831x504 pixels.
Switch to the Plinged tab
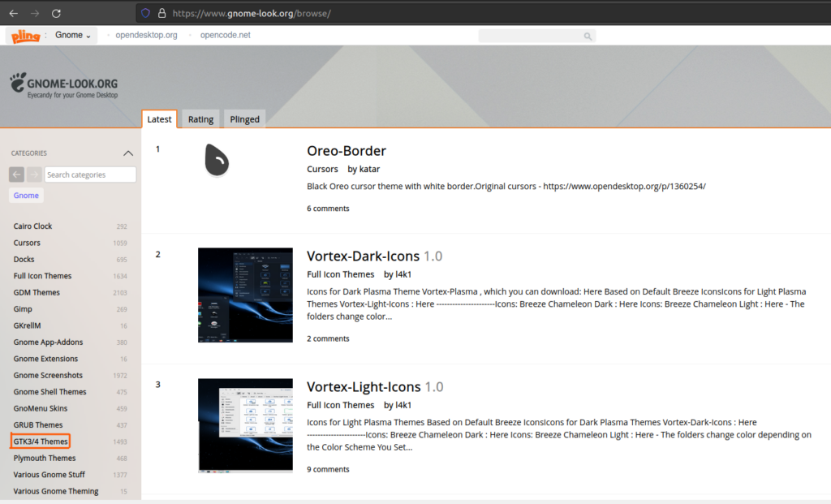[x=244, y=118]
